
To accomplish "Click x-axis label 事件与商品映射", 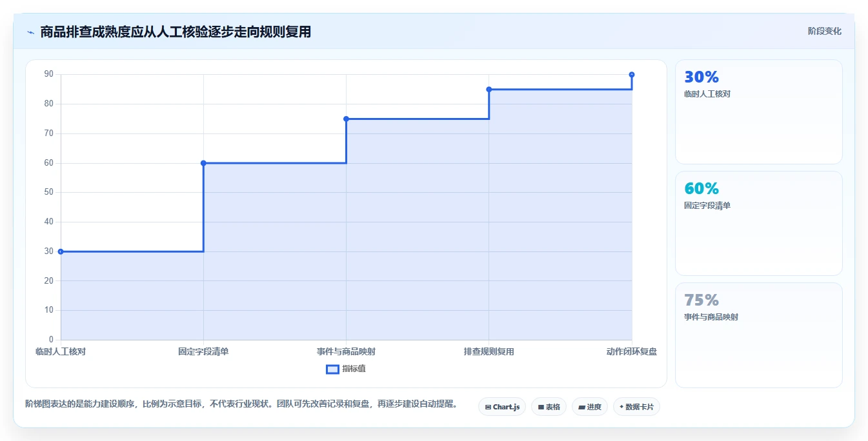I will coord(346,352).
